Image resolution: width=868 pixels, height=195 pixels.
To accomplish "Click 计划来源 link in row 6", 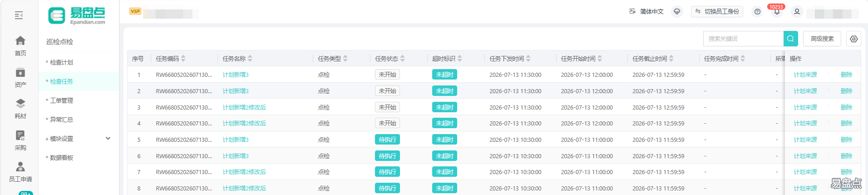I will pyautogui.click(x=805, y=156).
